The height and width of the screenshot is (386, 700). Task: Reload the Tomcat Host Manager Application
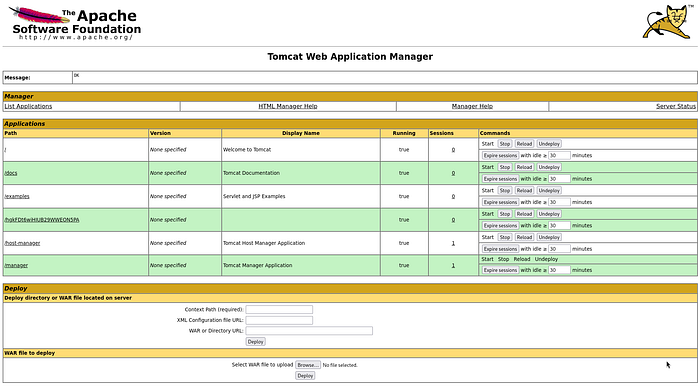click(x=524, y=237)
